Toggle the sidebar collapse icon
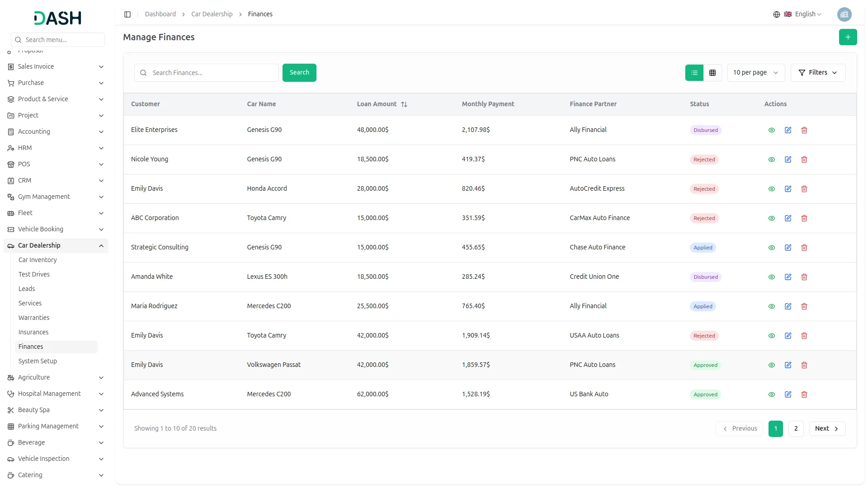 click(x=127, y=14)
